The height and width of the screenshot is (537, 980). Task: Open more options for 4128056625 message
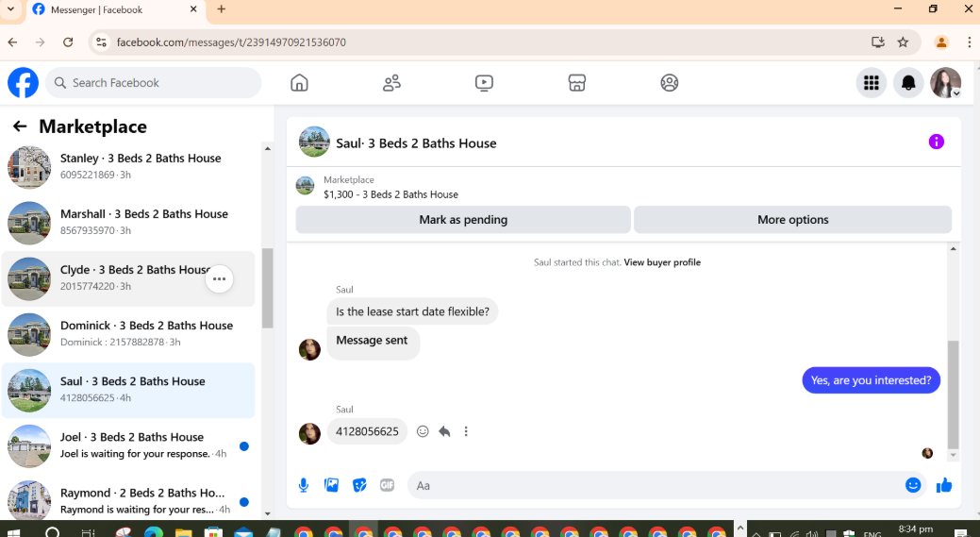coord(466,431)
